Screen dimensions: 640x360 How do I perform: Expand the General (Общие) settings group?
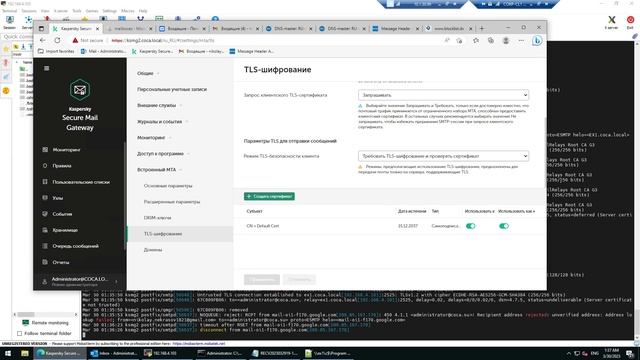pos(148,73)
